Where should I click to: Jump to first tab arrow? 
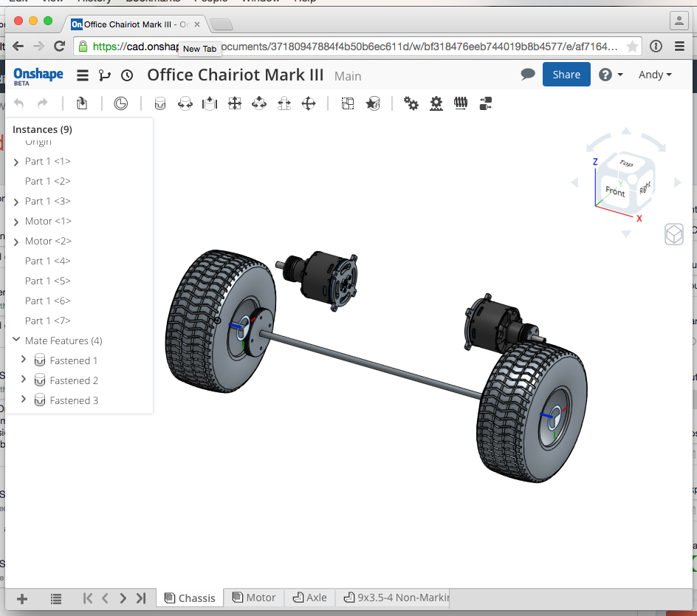click(x=88, y=598)
